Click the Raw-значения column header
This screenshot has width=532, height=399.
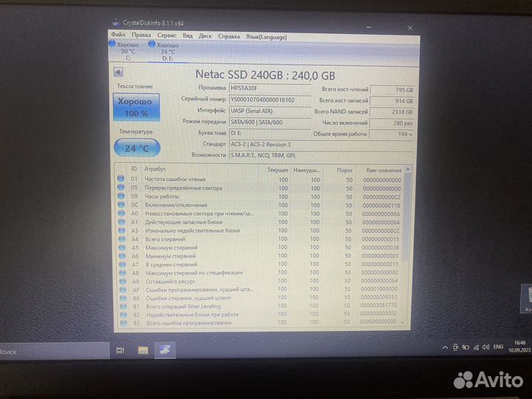coord(383,171)
